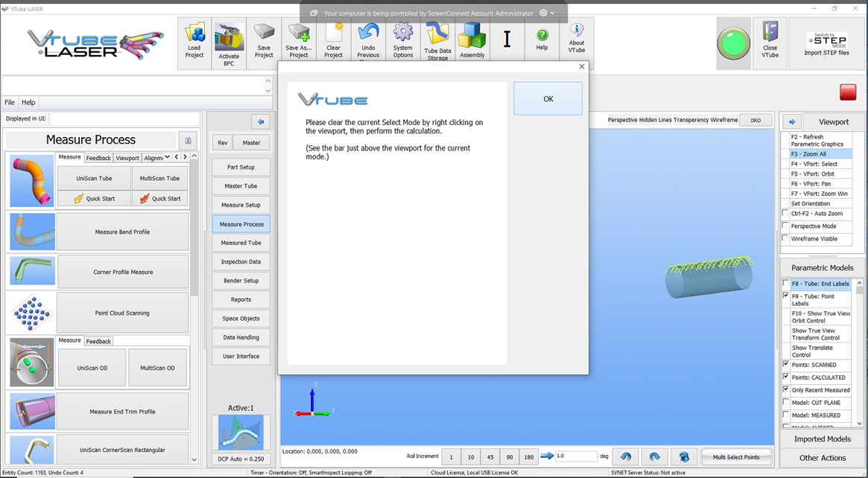Open the File menu
Screen dimensions: 868x478
[x=10, y=102]
